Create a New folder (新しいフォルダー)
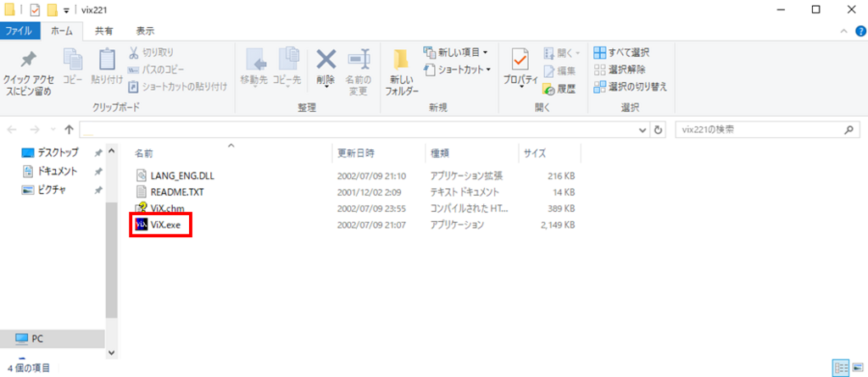Viewport: 868px width, 377px height. [x=402, y=72]
